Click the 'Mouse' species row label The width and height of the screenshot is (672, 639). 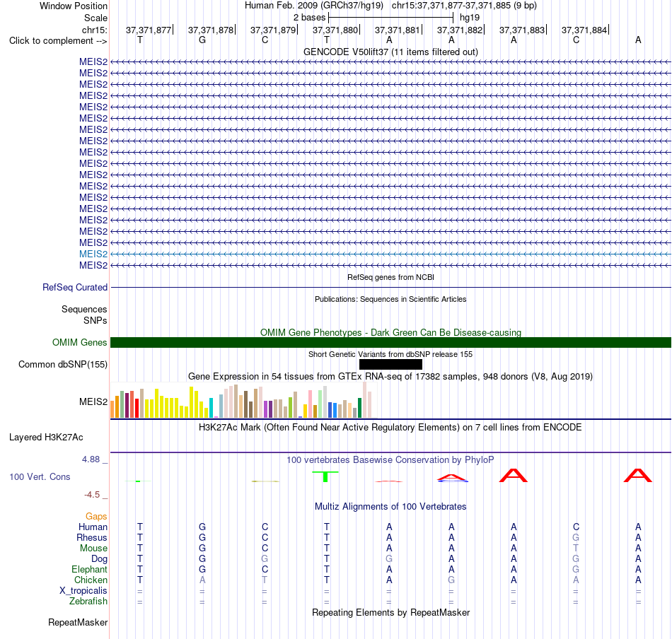click(93, 549)
